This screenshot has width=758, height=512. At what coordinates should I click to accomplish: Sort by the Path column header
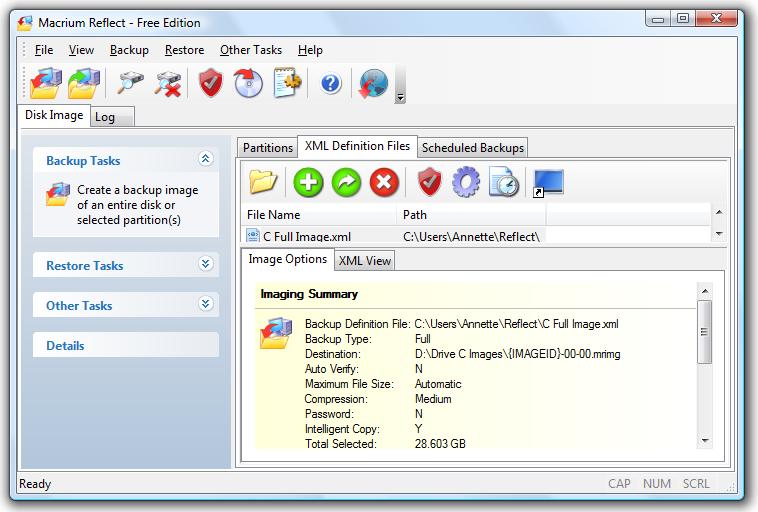471,215
